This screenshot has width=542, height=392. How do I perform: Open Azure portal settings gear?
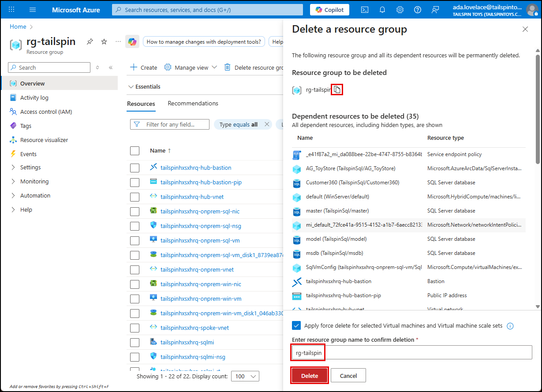[400, 9]
